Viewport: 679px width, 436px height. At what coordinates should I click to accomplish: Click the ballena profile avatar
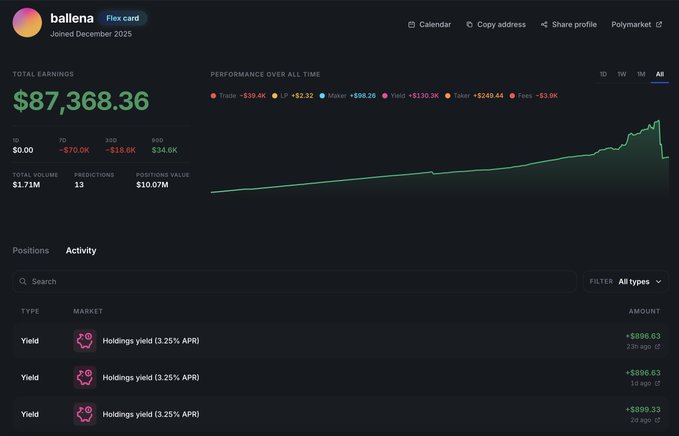coord(27,23)
